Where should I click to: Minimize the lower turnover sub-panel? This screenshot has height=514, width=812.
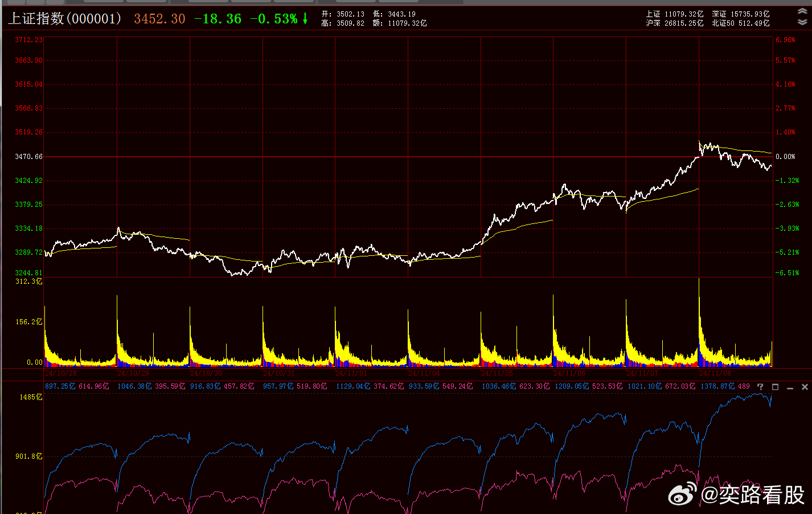[x=790, y=387]
